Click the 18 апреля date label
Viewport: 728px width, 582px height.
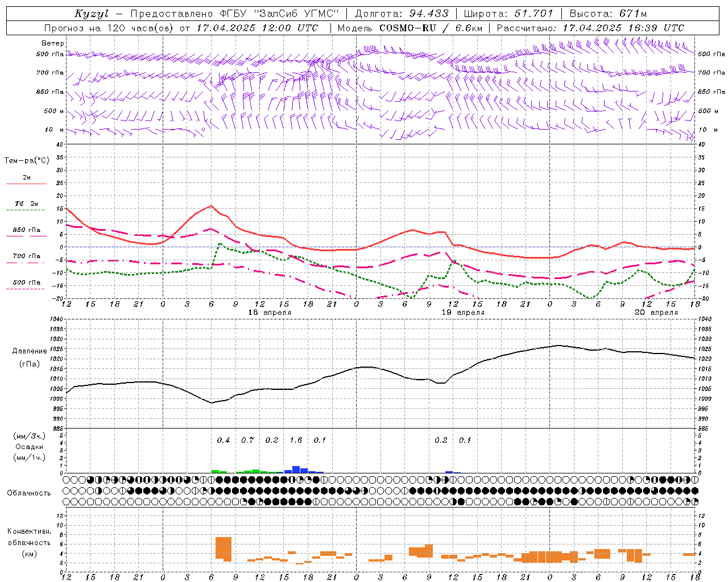pos(270,313)
